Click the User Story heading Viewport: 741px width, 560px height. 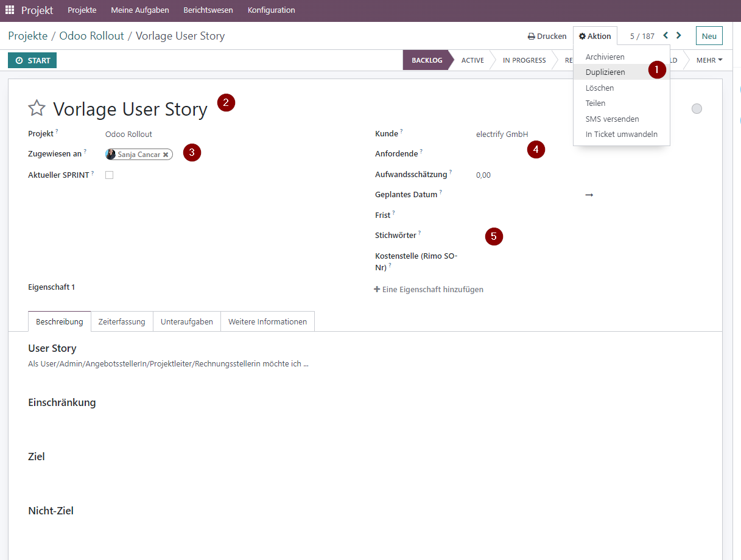pyautogui.click(x=52, y=348)
